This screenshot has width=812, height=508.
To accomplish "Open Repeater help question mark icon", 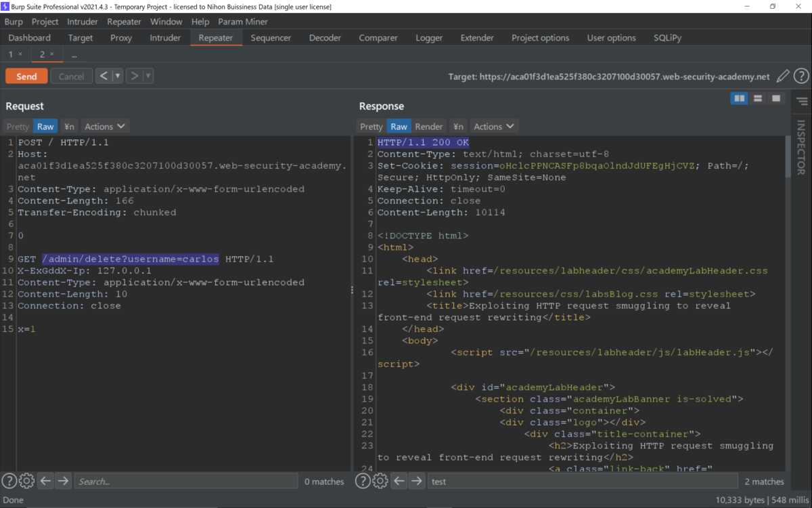I will tap(801, 77).
